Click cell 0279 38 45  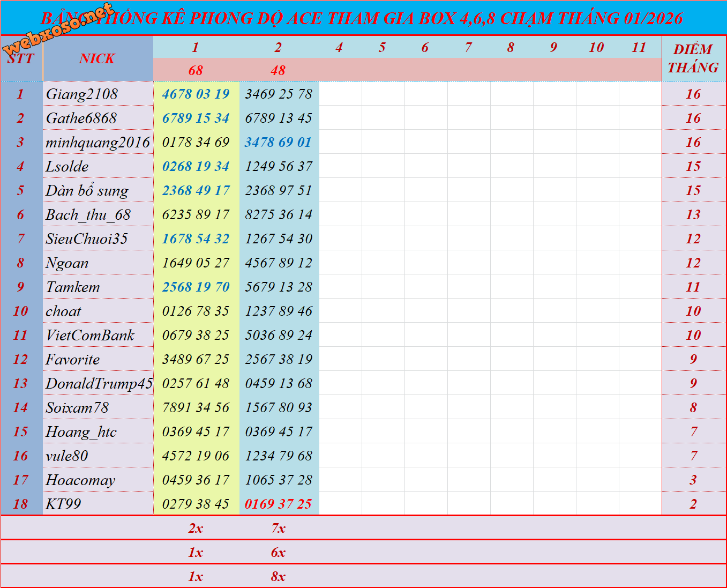click(x=196, y=504)
